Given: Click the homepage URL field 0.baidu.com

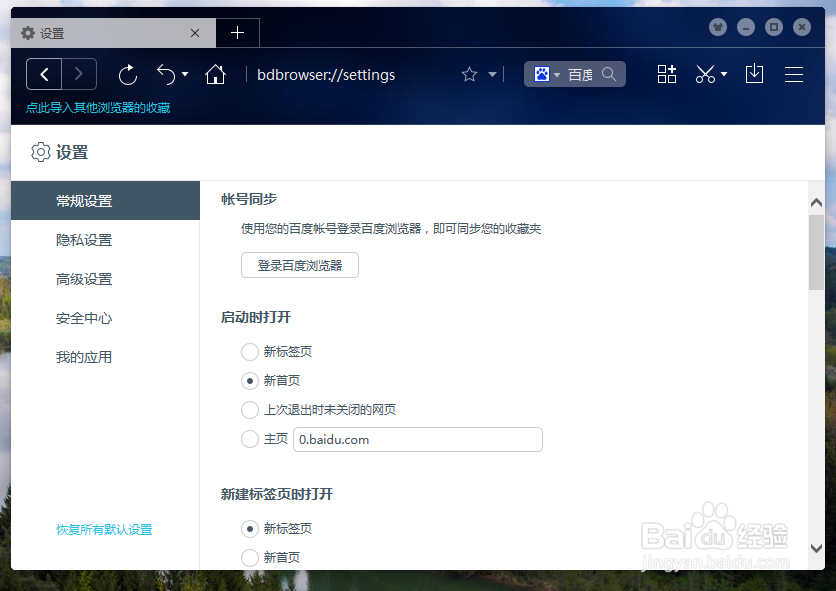Looking at the screenshot, I should pos(418,440).
